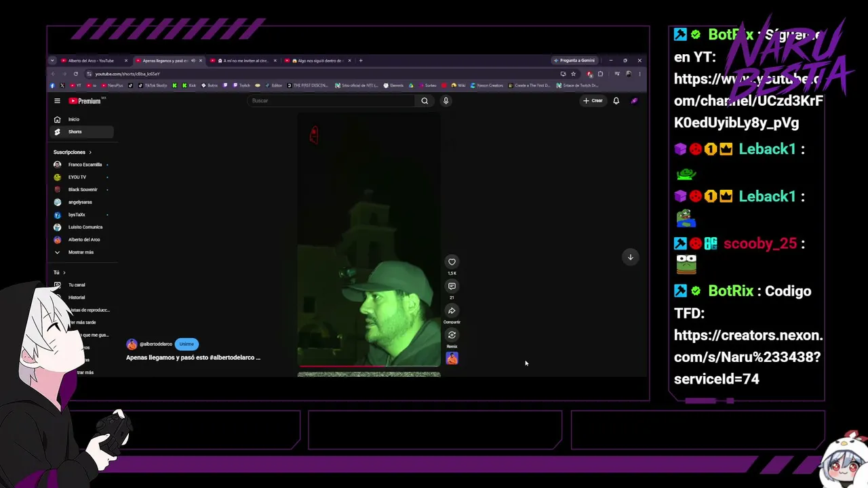Open the NaruPlus bookmark
Image resolution: width=868 pixels, height=488 pixels.
pyautogui.click(x=112, y=85)
